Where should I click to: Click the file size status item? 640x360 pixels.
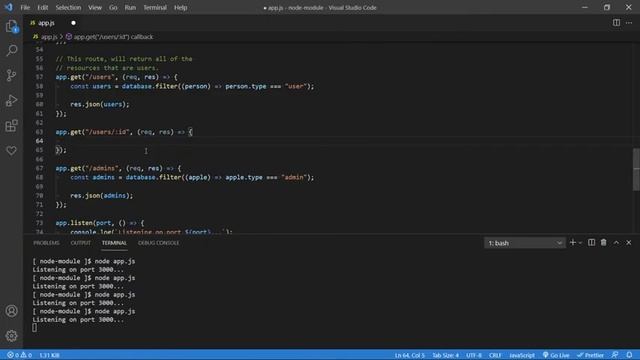point(49,355)
